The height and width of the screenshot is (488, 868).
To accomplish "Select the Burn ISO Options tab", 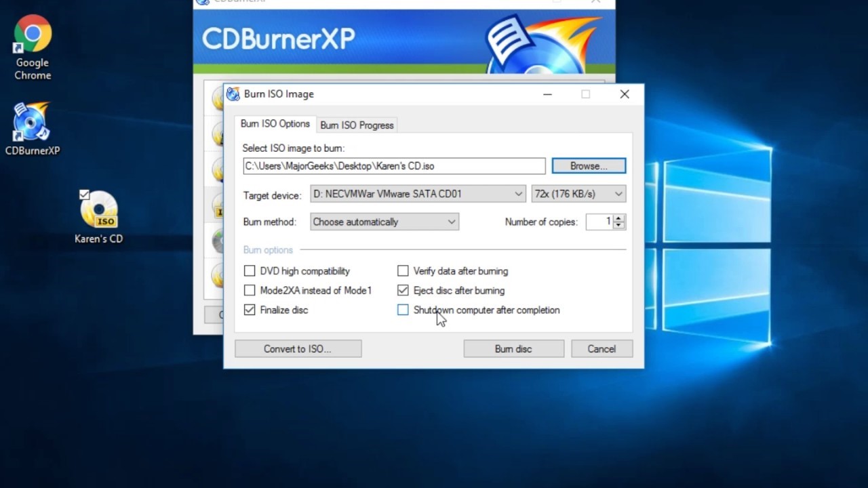I will coord(275,124).
